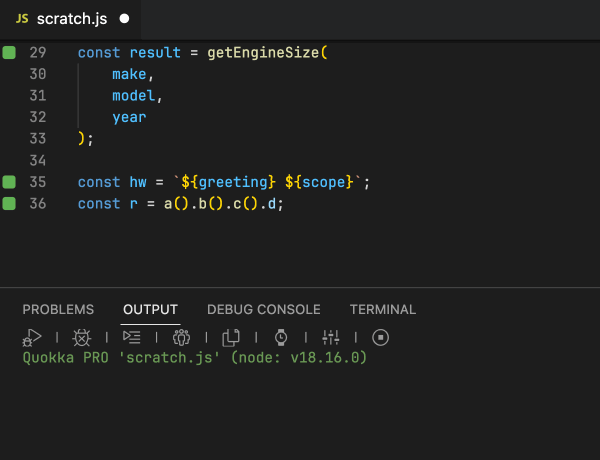Click the green coverage indicator on line 36
This screenshot has height=460, width=600.
9,203
